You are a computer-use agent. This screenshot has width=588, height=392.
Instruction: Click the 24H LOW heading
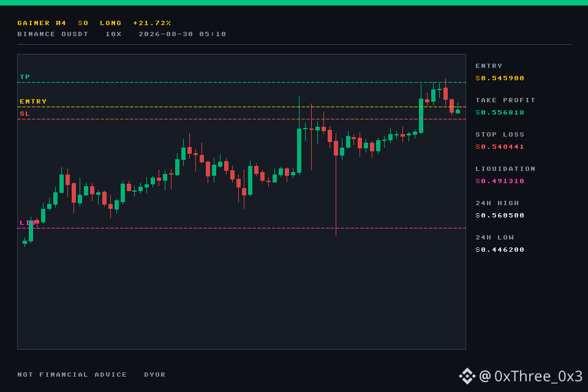(x=495, y=238)
